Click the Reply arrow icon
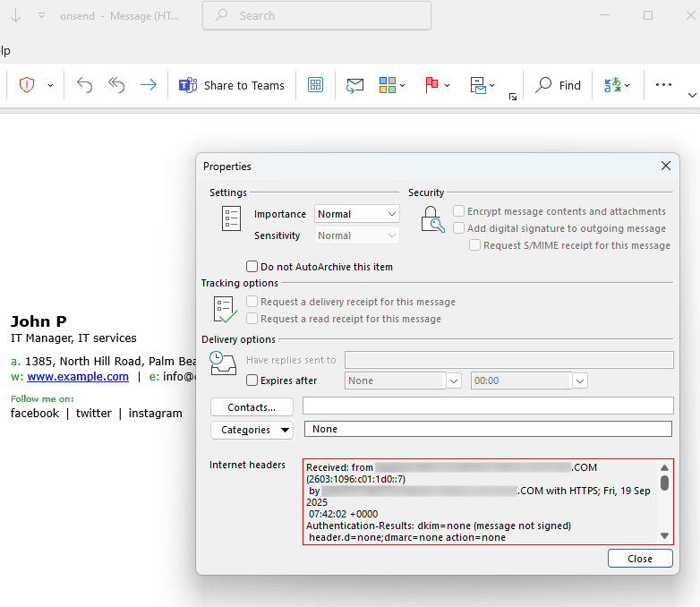 tap(84, 85)
